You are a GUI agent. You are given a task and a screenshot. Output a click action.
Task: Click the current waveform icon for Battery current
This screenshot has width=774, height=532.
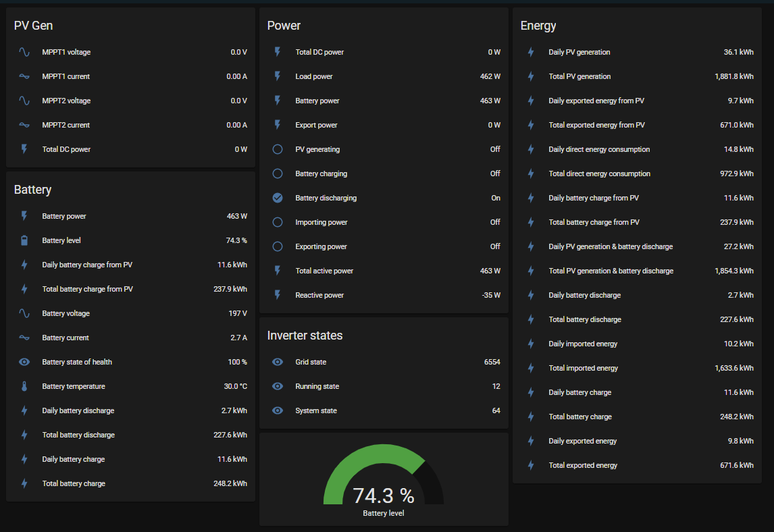coord(24,338)
